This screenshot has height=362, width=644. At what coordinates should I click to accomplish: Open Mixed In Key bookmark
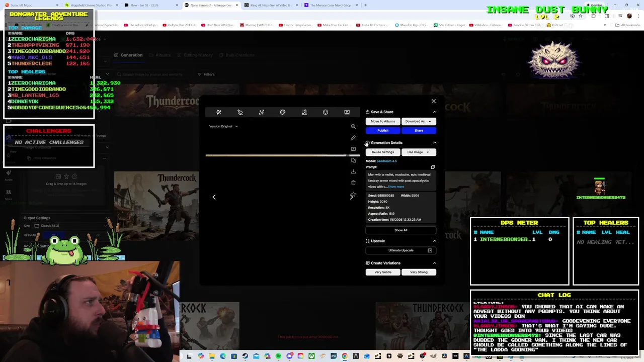[411, 25]
